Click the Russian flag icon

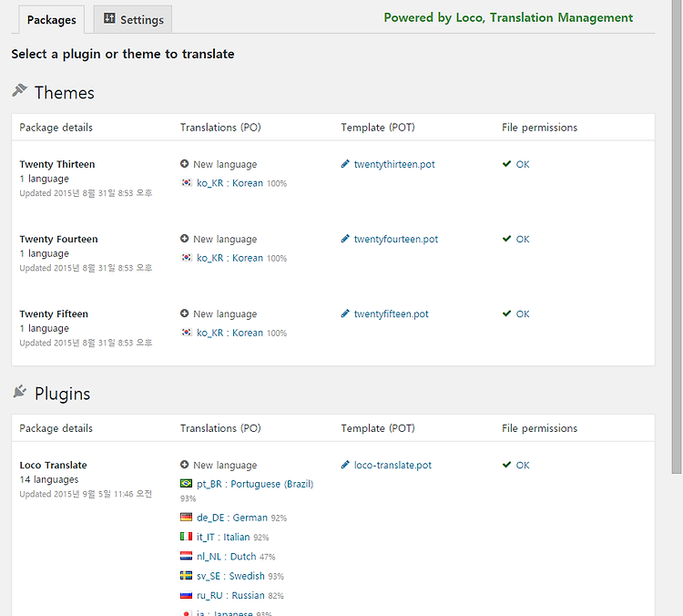(x=187, y=595)
